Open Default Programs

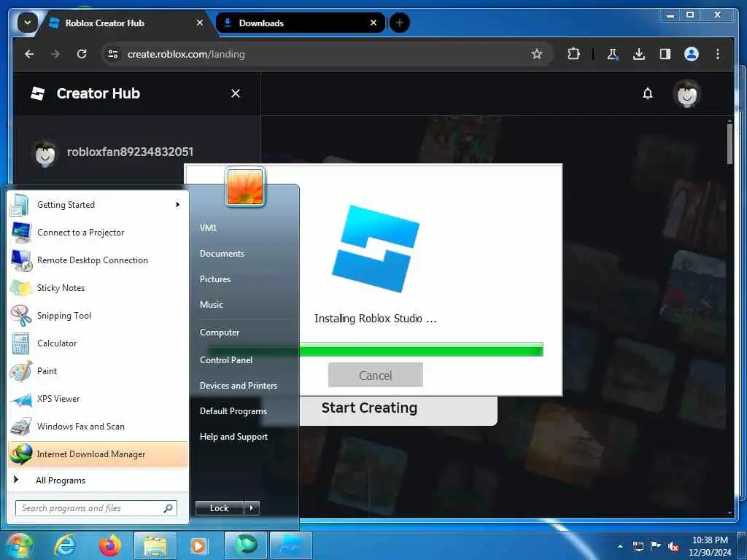(x=233, y=411)
